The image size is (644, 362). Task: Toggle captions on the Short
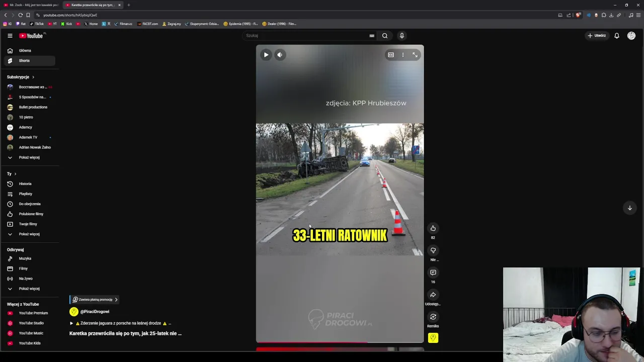coord(391,55)
